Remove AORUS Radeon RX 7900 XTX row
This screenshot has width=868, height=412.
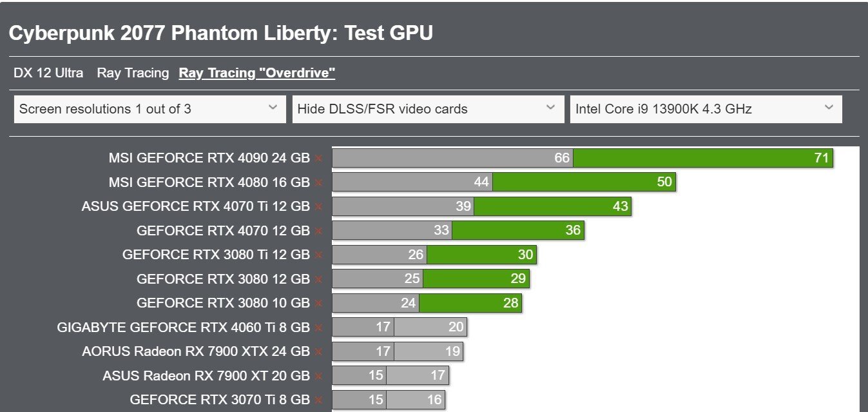coord(318,352)
